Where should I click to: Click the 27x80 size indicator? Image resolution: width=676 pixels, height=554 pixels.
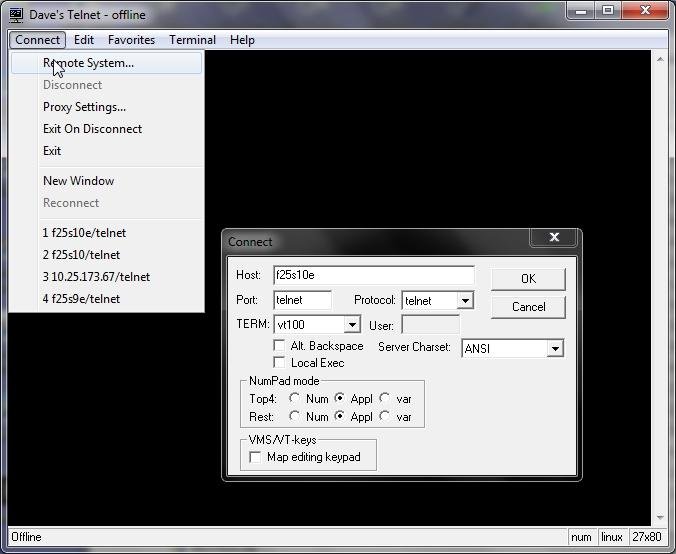point(646,537)
